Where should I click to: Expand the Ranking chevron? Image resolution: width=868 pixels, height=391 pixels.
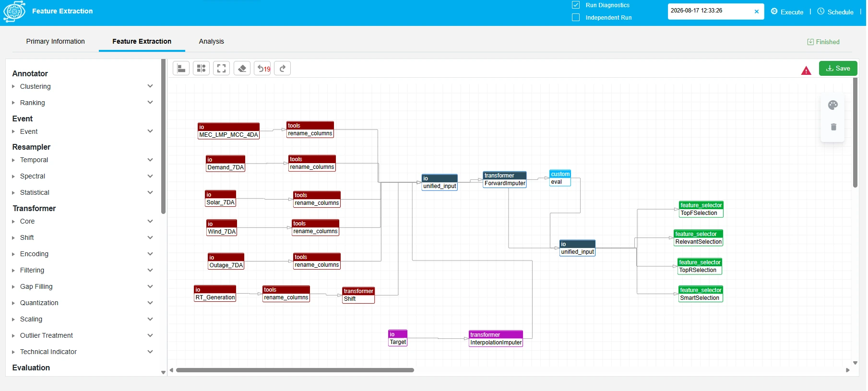[x=150, y=103]
